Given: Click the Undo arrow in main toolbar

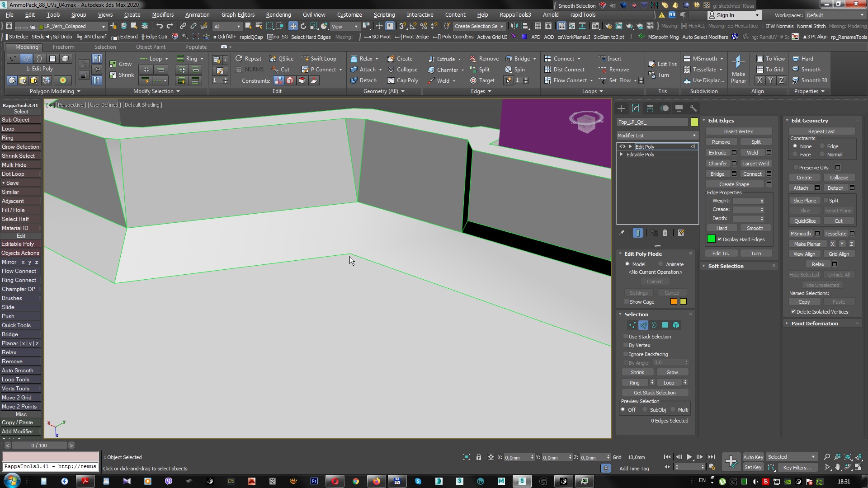Looking at the screenshot, I should (160, 26).
